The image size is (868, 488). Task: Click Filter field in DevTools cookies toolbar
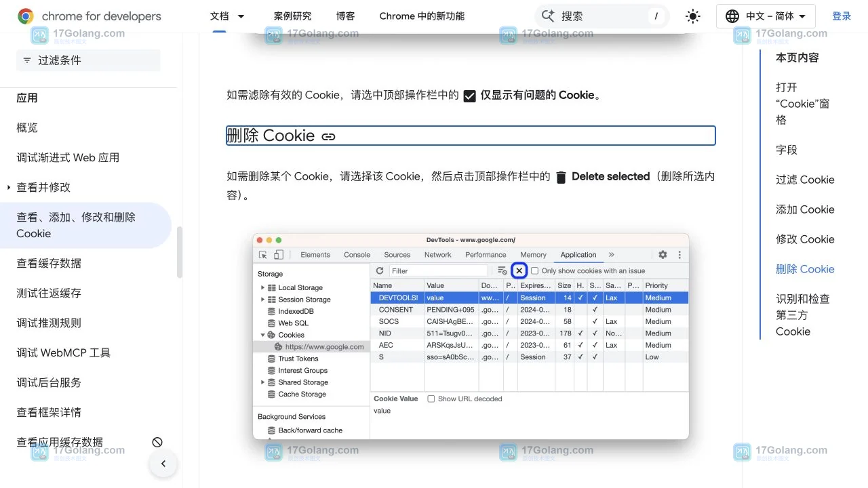pos(439,270)
